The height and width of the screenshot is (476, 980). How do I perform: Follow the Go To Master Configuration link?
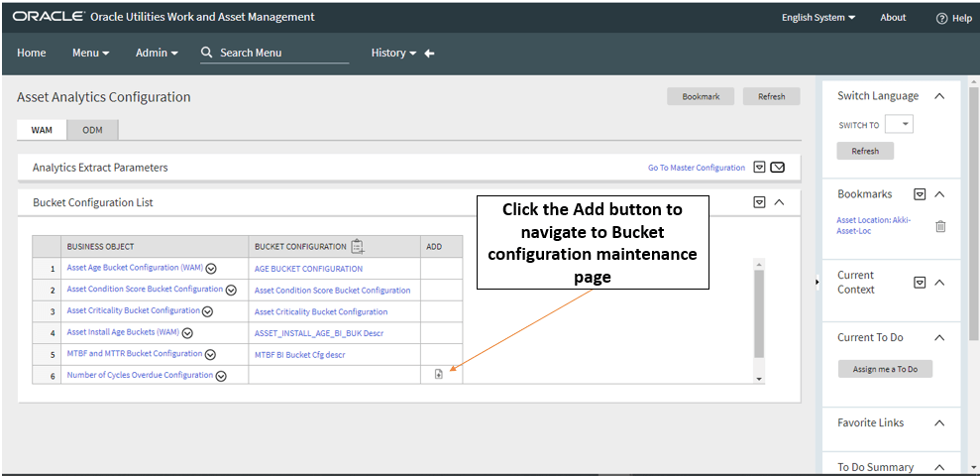697,168
